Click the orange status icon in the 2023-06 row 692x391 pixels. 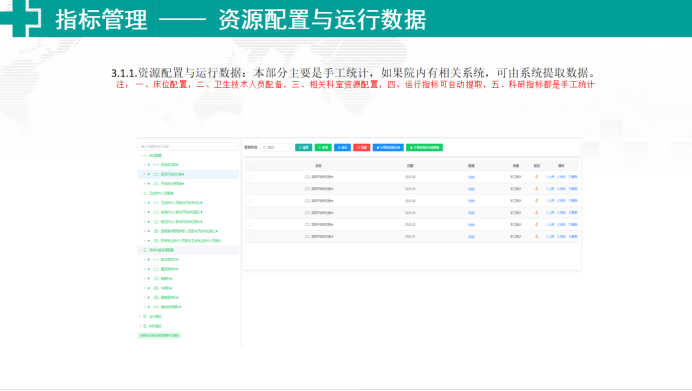[537, 177]
